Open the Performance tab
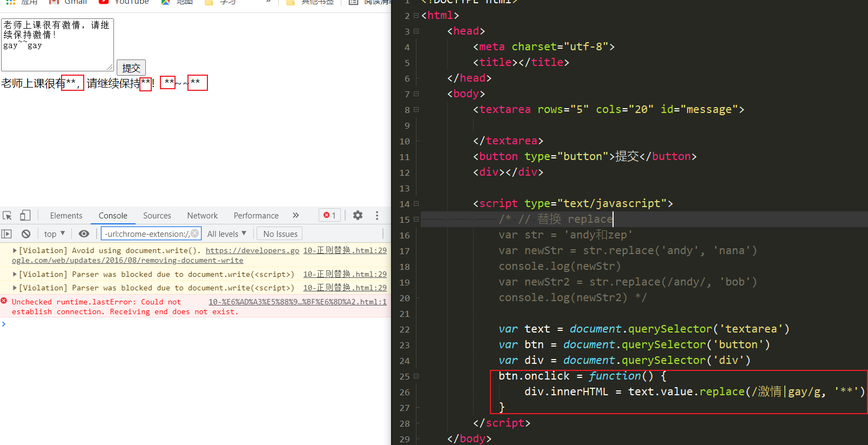This screenshot has height=445, width=868. coord(256,215)
